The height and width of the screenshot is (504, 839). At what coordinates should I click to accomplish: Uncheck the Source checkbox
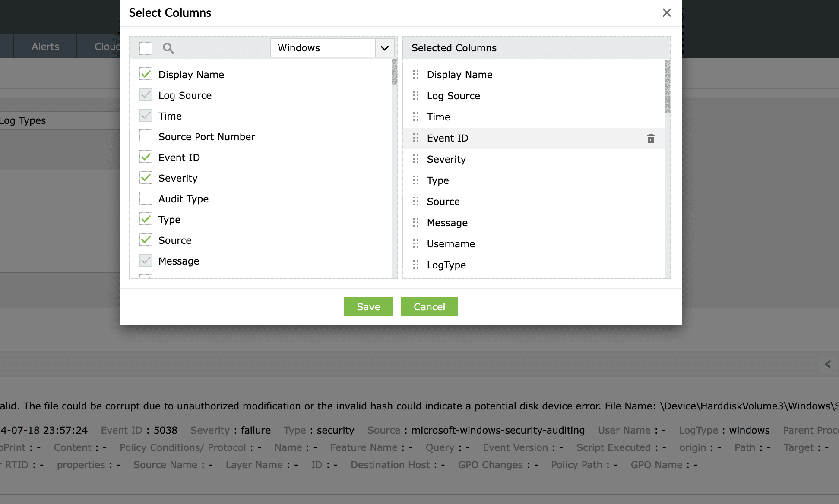146,240
